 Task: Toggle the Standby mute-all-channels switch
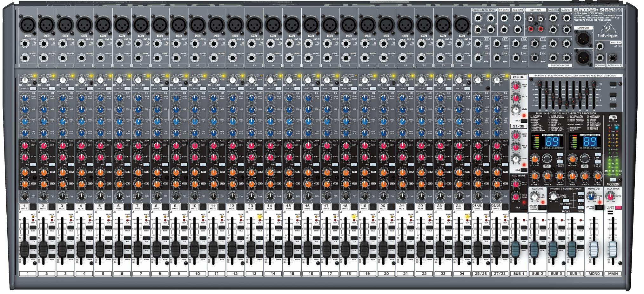pos(543,208)
